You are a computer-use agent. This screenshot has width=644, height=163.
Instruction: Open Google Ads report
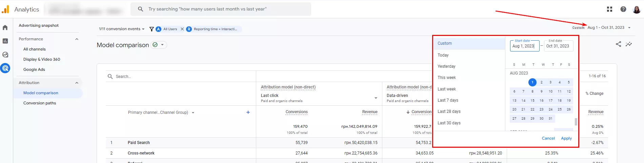click(x=34, y=69)
